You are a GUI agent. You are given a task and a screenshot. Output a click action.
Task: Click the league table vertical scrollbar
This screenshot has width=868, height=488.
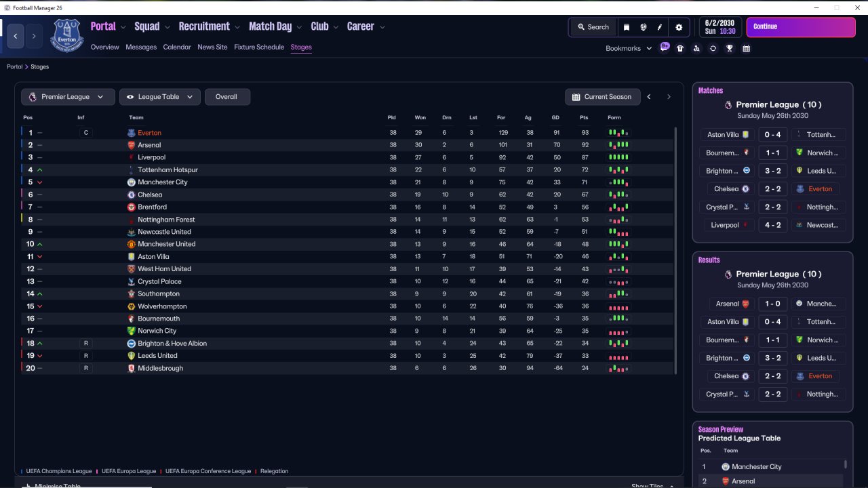[x=676, y=250]
